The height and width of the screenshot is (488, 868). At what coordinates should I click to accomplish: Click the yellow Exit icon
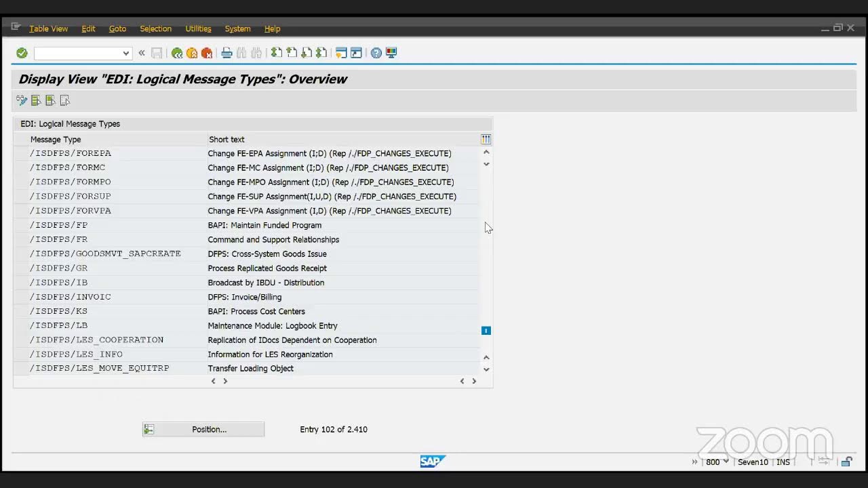click(192, 53)
